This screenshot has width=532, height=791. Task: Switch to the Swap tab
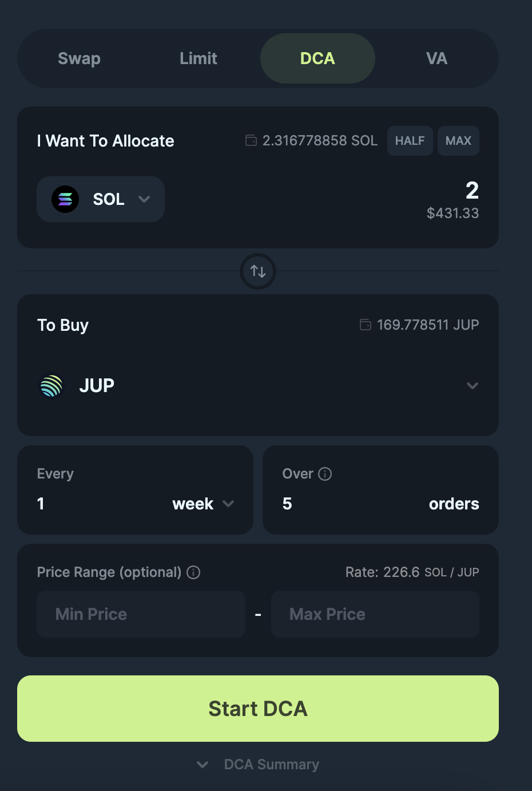pyautogui.click(x=79, y=58)
